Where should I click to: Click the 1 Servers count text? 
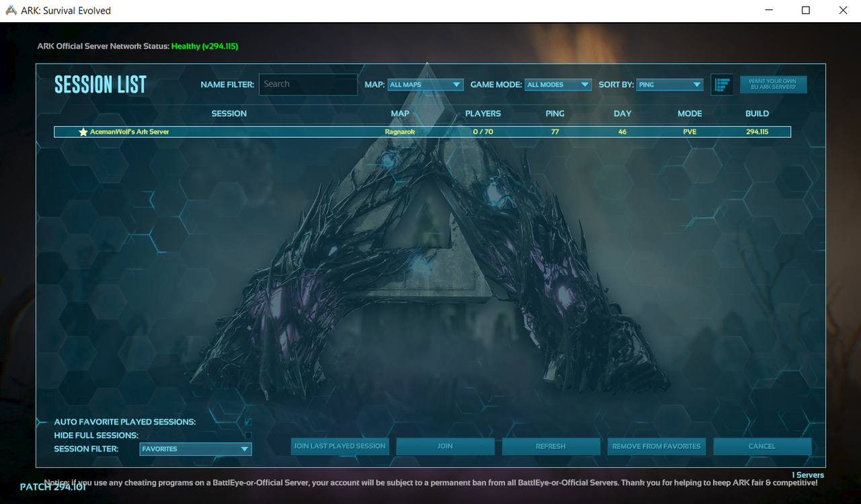tap(807, 475)
